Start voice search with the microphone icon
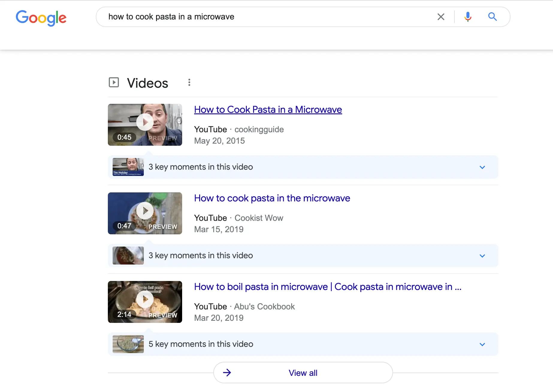 468,17
